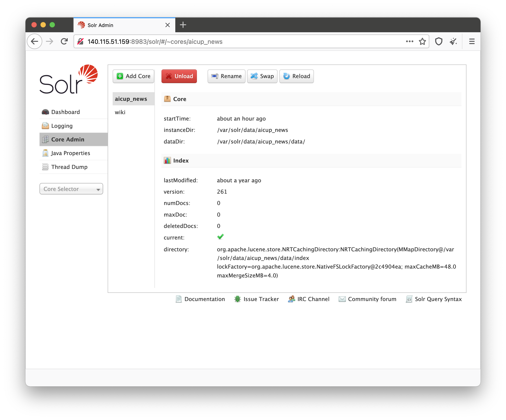Click the Index bar chart icon
The width and height of the screenshot is (506, 420).
pos(167,160)
